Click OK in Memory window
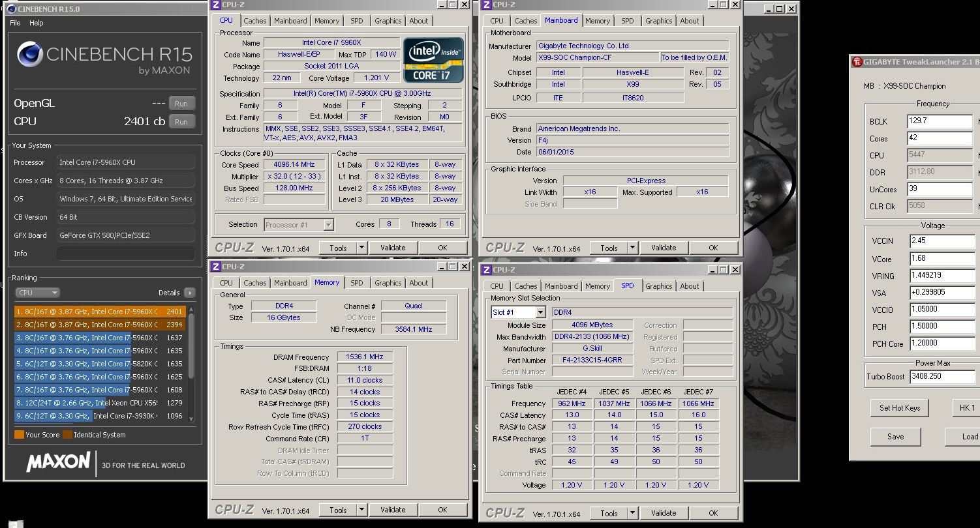 [442, 510]
